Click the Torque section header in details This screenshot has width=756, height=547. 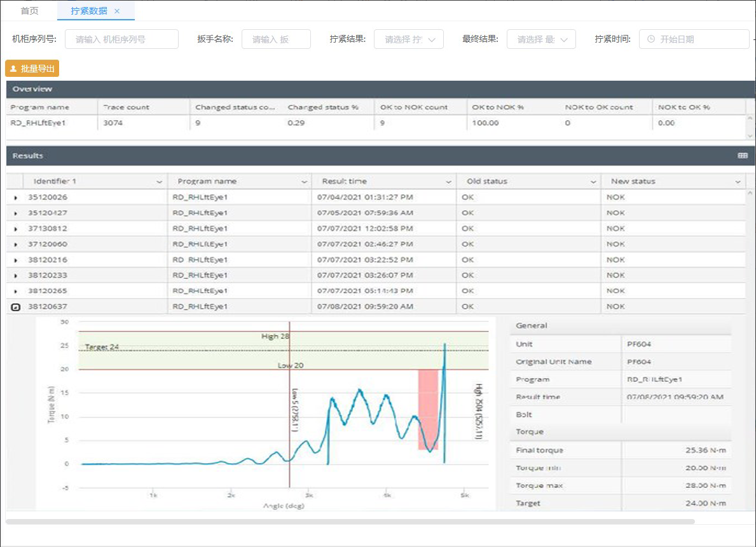tap(530, 432)
